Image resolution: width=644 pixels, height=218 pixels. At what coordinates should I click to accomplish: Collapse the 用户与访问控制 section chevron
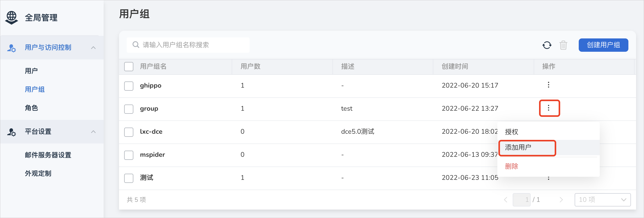(93, 48)
